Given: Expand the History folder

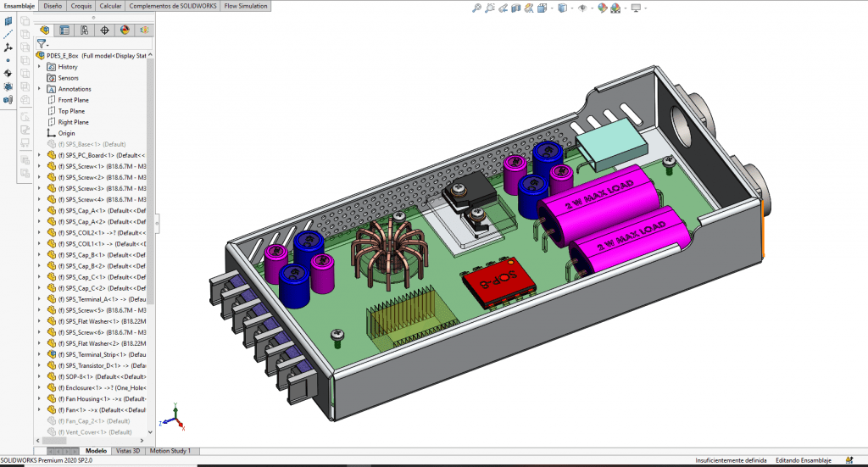Looking at the screenshot, I should pos(39,66).
